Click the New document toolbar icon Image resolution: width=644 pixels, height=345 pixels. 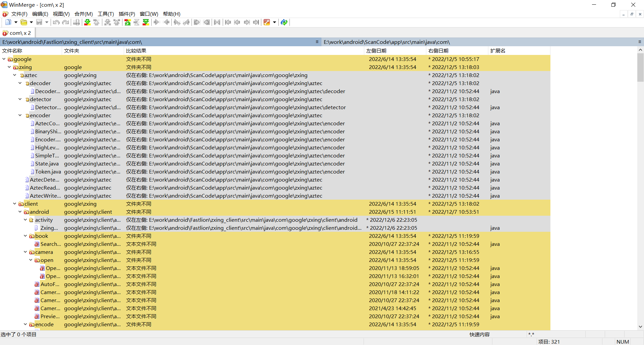coord(8,22)
